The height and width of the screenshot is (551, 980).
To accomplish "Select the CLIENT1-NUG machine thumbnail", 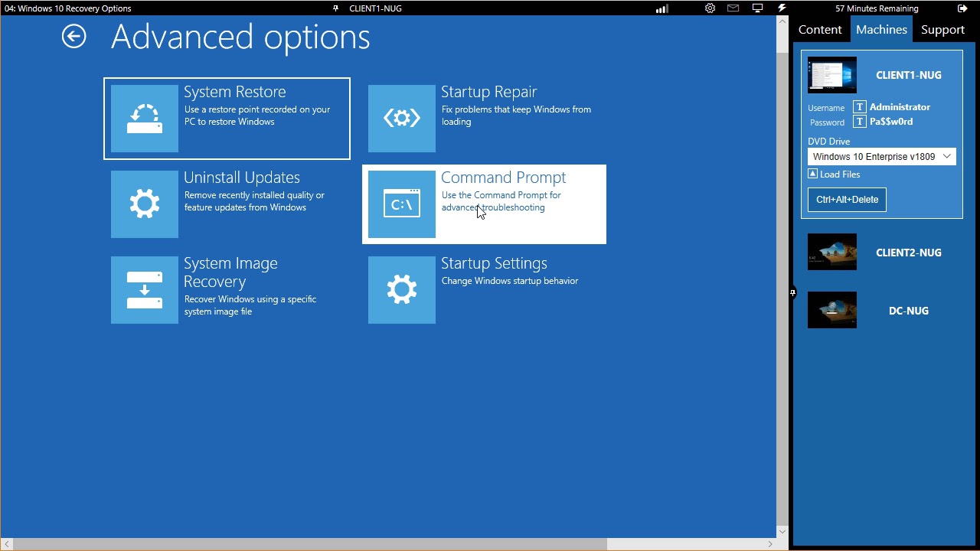I will [x=832, y=75].
